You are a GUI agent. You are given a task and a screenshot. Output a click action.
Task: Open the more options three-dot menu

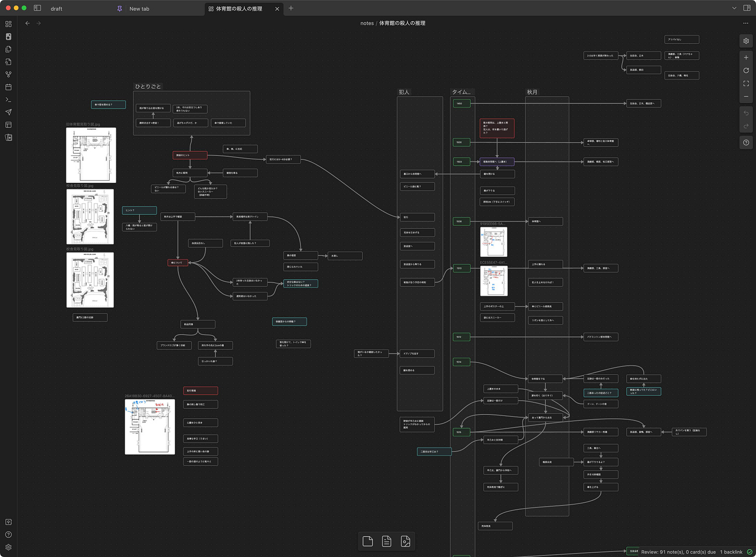746,23
